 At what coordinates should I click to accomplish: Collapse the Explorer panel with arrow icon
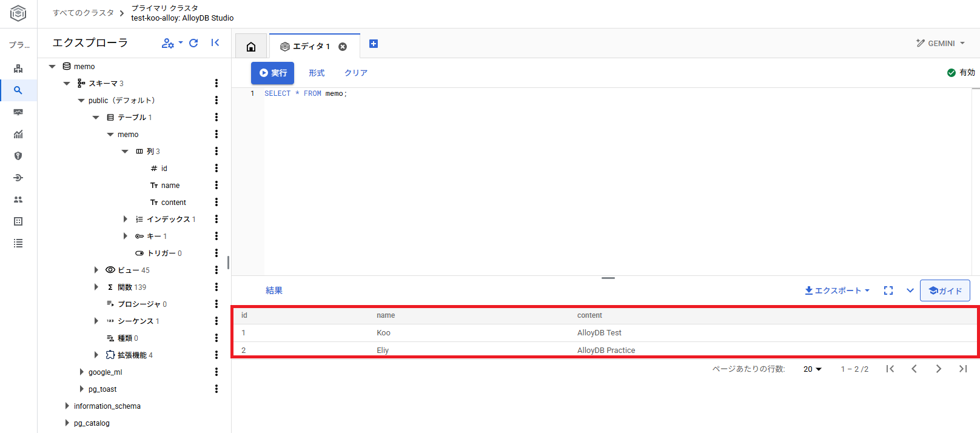[x=215, y=42]
